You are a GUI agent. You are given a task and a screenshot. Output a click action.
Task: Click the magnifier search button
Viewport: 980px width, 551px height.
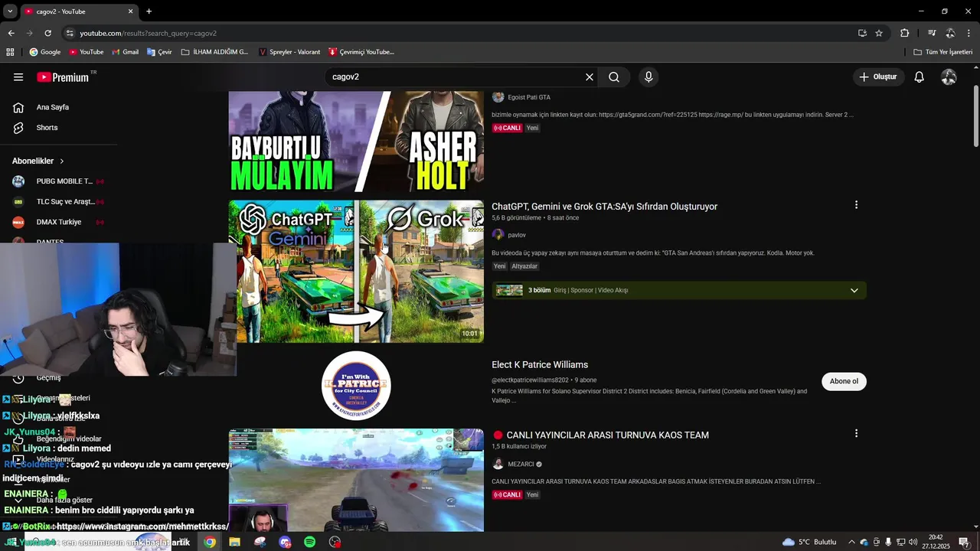614,77
